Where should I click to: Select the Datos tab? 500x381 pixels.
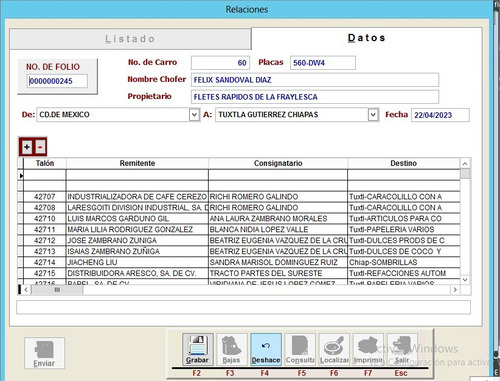pos(367,38)
